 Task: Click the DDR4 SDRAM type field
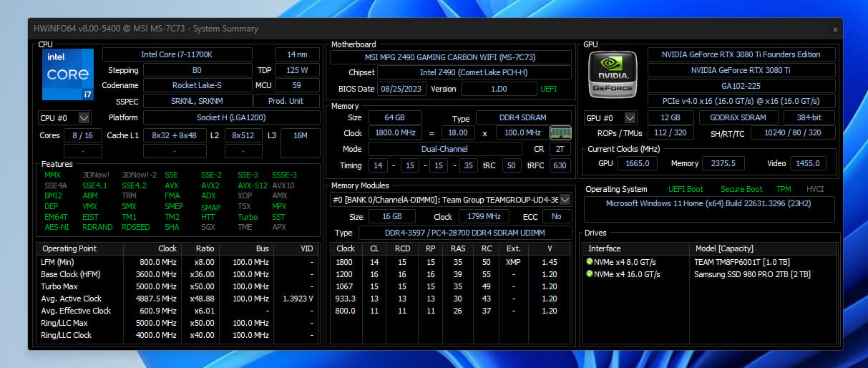[x=524, y=117]
